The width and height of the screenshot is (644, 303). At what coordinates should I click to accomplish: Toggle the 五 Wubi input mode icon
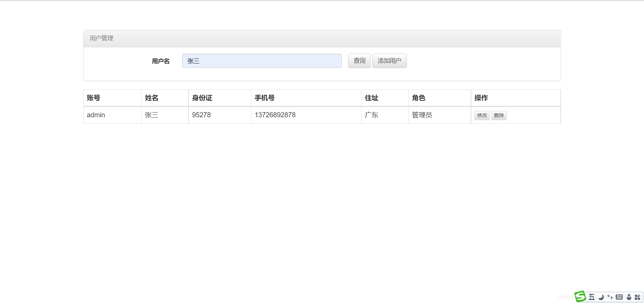point(592,297)
